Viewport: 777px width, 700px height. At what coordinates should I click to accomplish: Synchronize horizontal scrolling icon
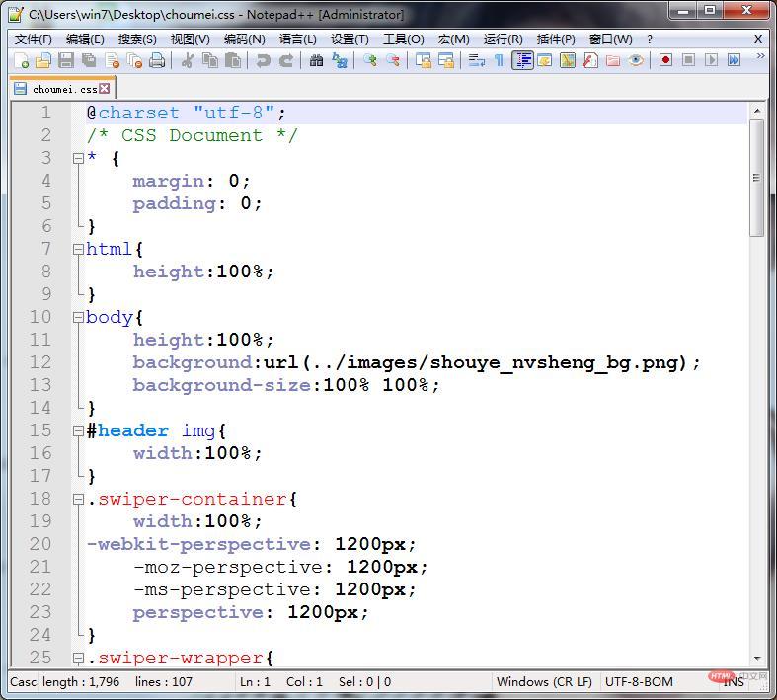446,60
